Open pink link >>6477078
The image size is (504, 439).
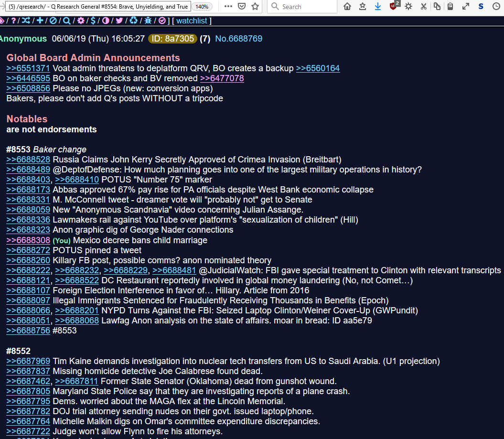pos(222,78)
